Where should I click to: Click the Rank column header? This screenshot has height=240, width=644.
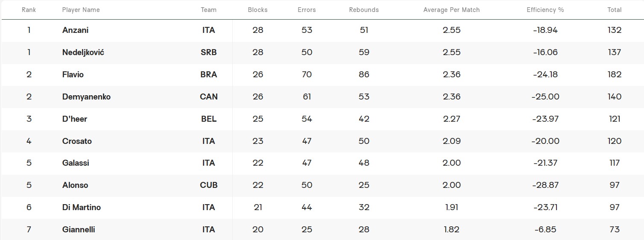click(29, 10)
